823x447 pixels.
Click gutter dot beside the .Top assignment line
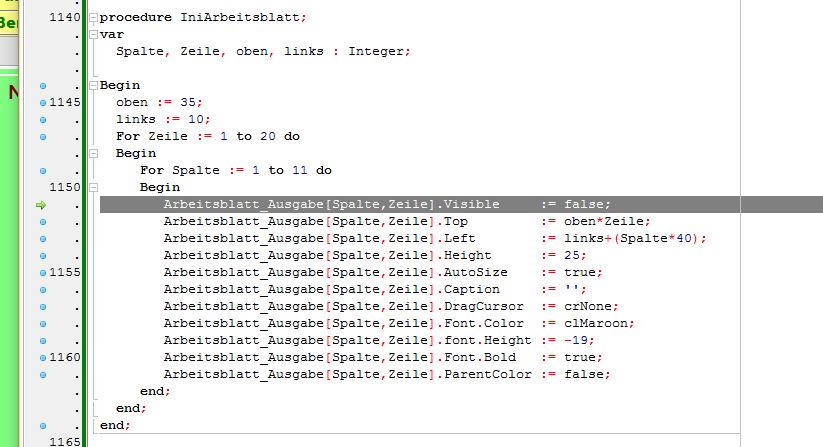coord(42,221)
